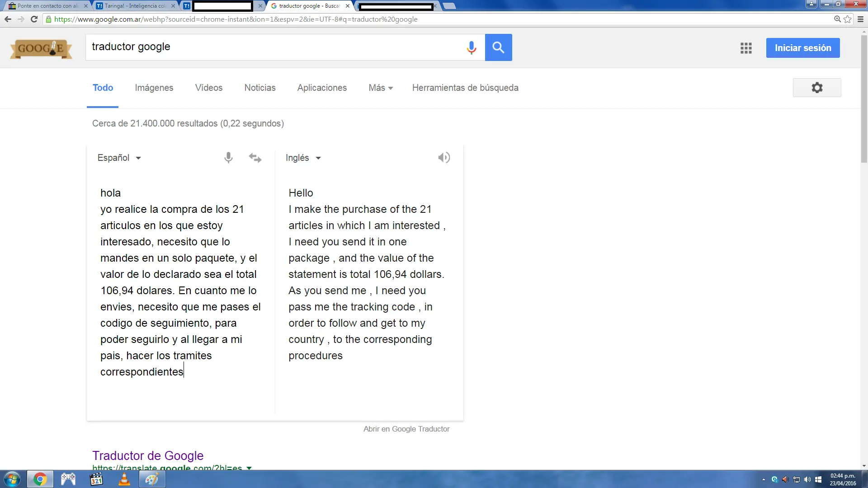Viewport: 868px width, 488px height.
Task: Click the Chrome taskbar icon
Action: click(x=40, y=479)
